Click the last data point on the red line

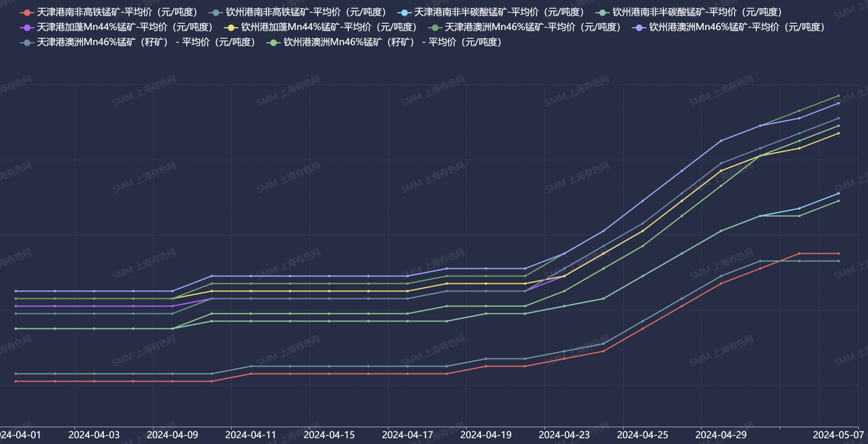click(x=838, y=253)
